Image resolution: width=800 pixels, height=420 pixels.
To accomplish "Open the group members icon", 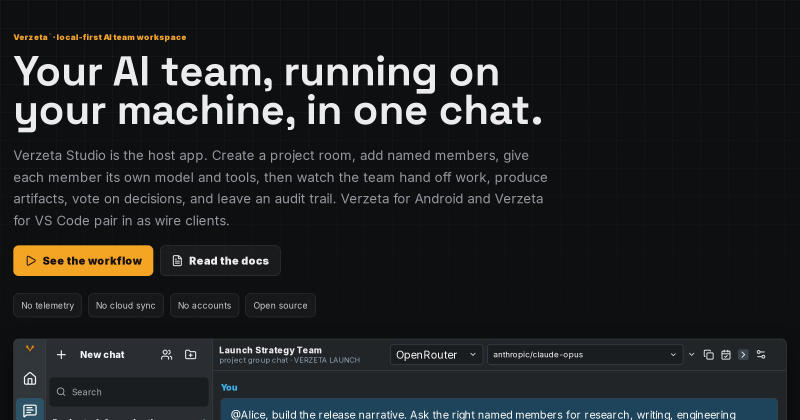I will click(166, 355).
